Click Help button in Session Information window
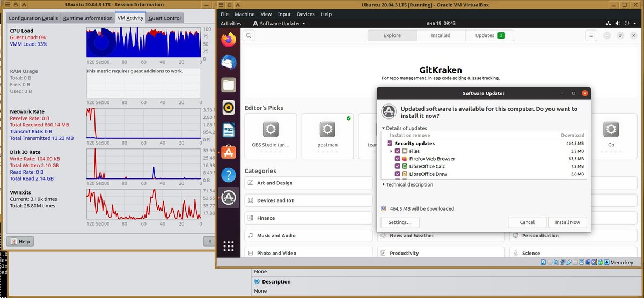644x298 pixels. (19, 242)
